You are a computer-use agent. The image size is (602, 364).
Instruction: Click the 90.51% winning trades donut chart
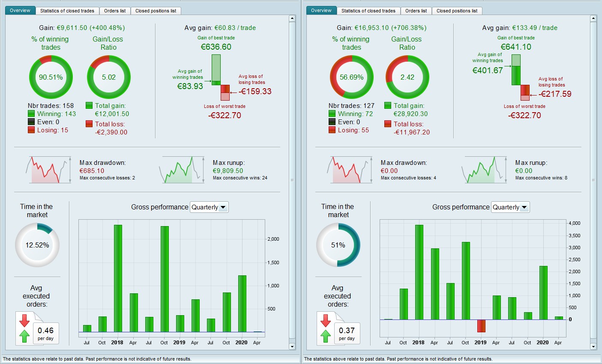coord(51,78)
